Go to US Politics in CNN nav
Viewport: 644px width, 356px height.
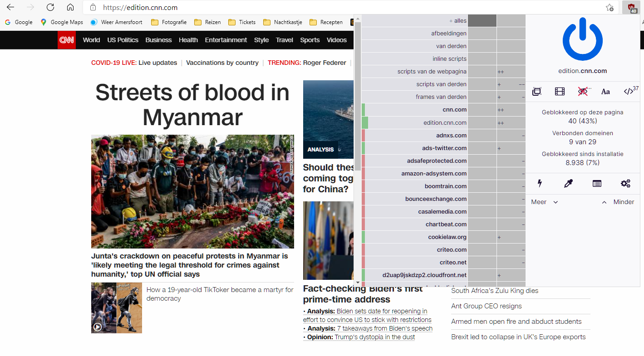coord(123,40)
